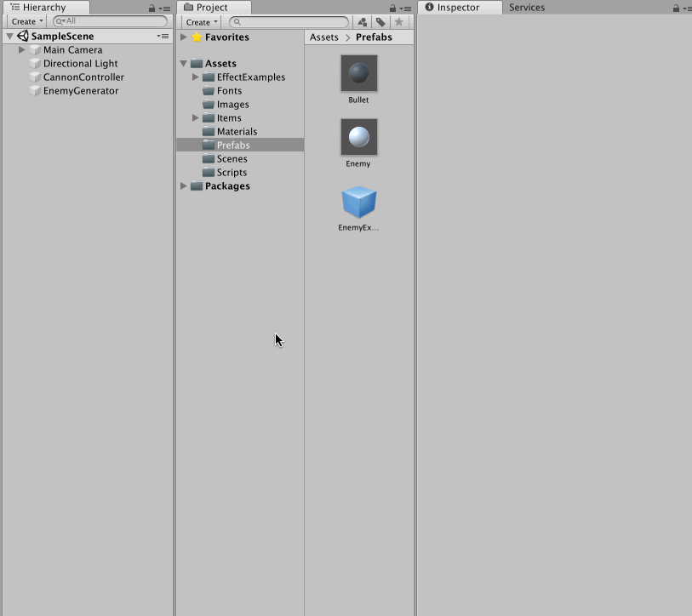Select the Bullet prefab thumbnail
Screen dimensions: 692x616
click(358, 74)
